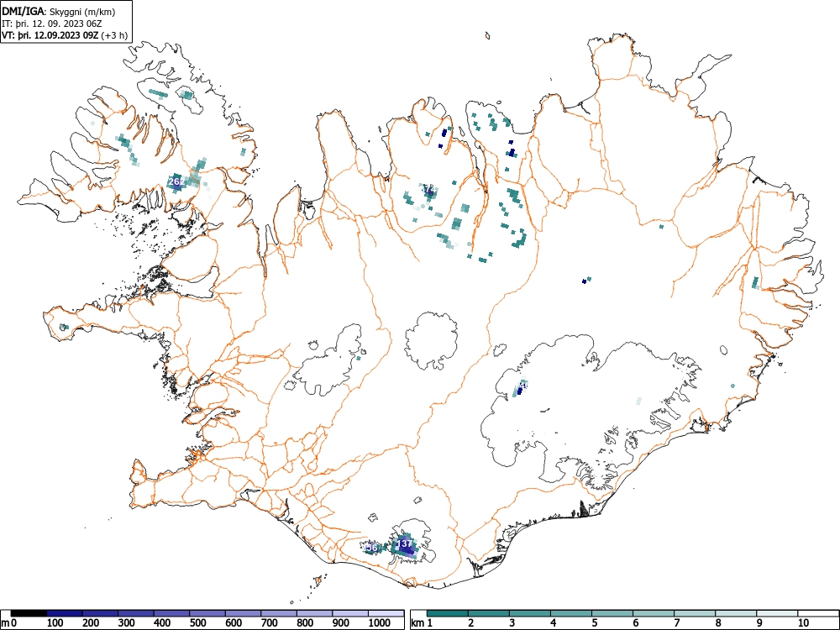Click the "km 1" label on the kilometre legend
This screenshot has width=840, height=630.
pyautogui.click(x=422, y=623)
